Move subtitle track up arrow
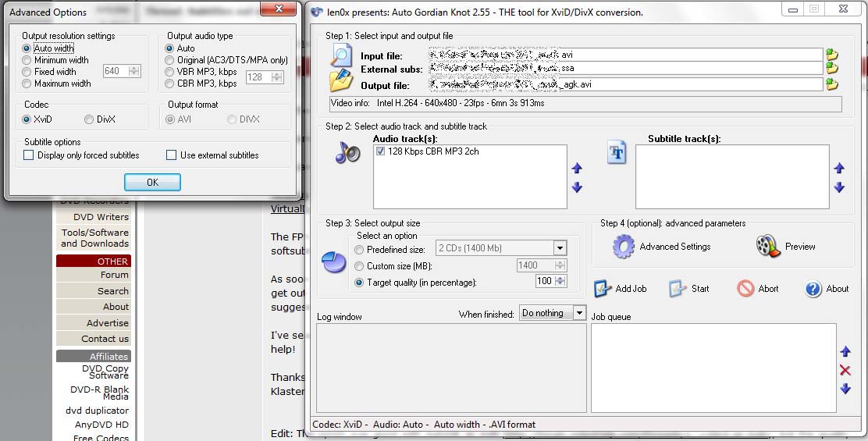The image size is (868, 441). click(839, 169)
